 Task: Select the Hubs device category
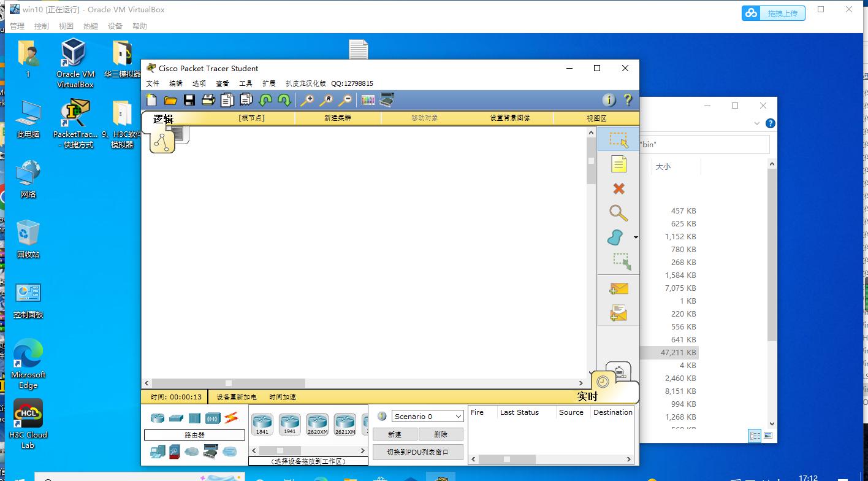click(x=194, y=418)
